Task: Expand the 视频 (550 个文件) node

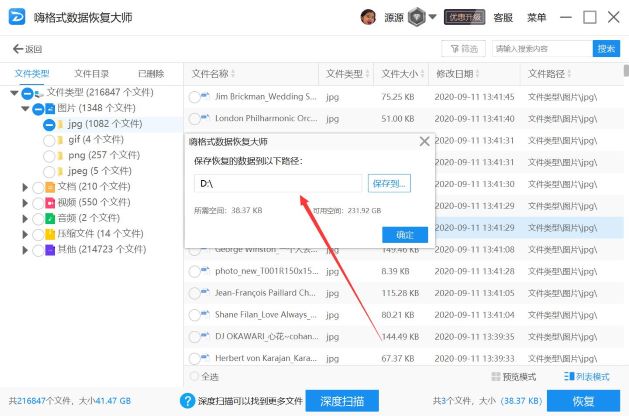Action: (x=25, y=203)
